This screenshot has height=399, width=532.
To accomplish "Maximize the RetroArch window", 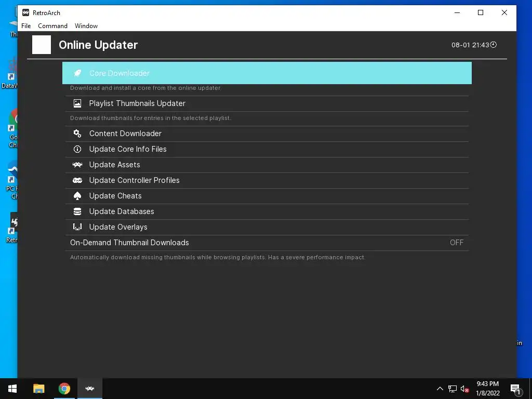I will click(481, 12).
